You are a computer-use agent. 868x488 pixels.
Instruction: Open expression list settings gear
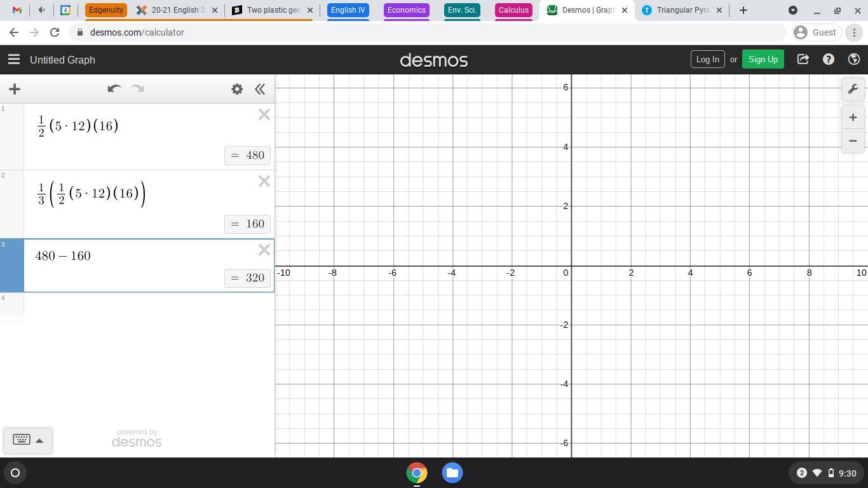[x=237, y=89]
